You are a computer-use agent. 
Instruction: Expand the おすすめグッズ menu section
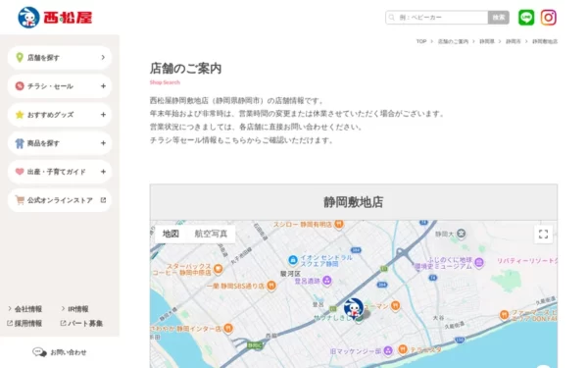(x=60, y=115)
